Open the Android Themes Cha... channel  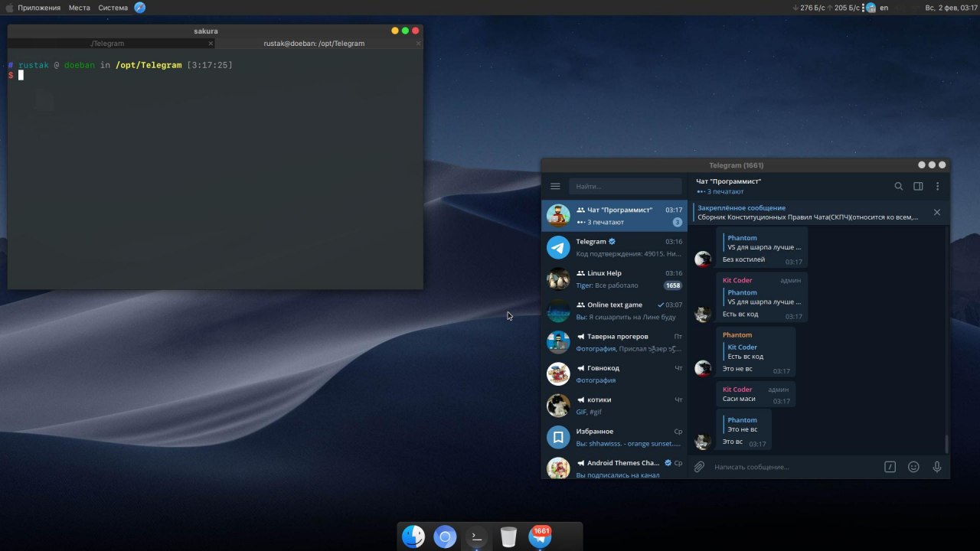tap(614, 466)
